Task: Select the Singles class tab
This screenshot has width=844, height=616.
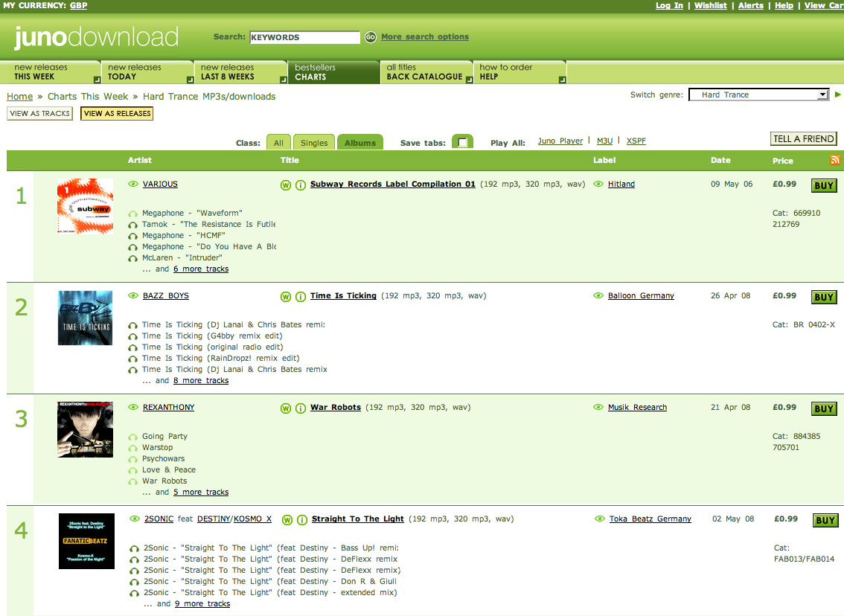Action: coord(314,143)
